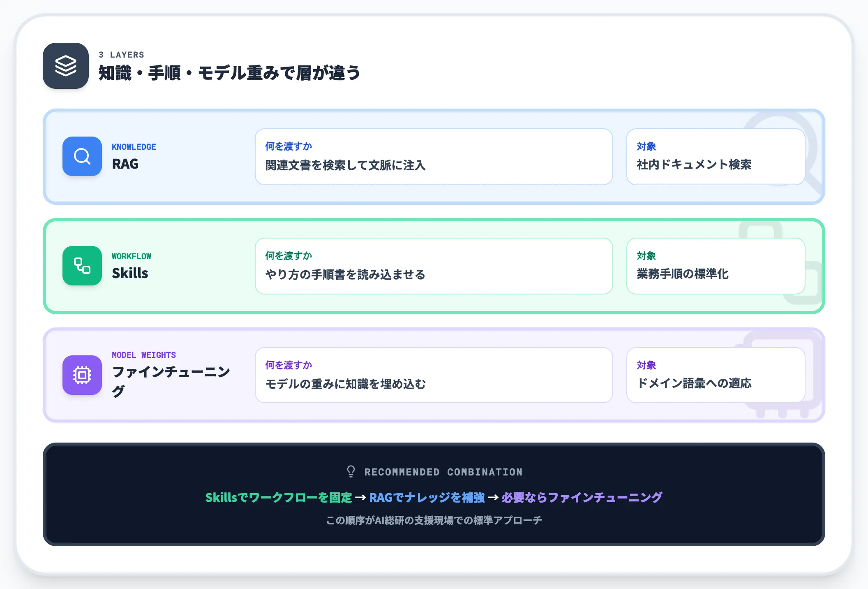868x589 pixels.
Task: Click blue text RAGでナレッジを補強
Action: 427,497
